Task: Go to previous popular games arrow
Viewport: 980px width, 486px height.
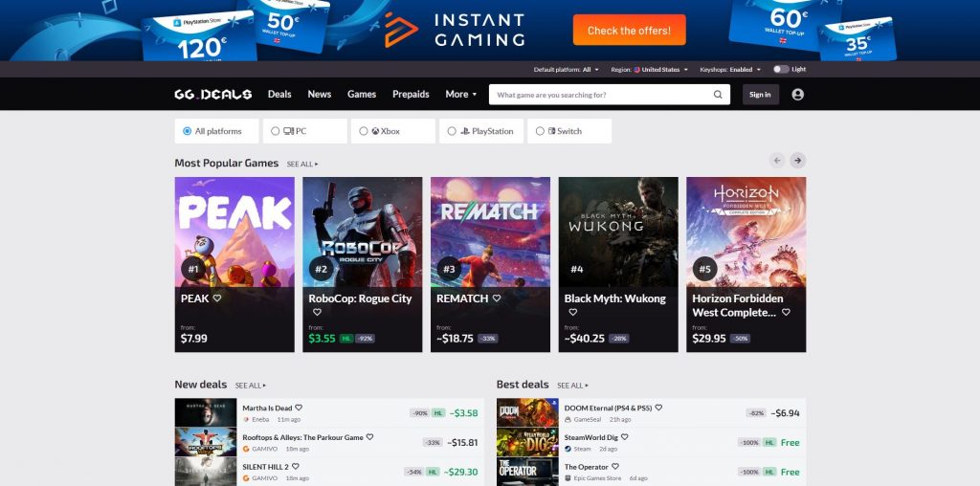Action: click(x=777, y=161)
